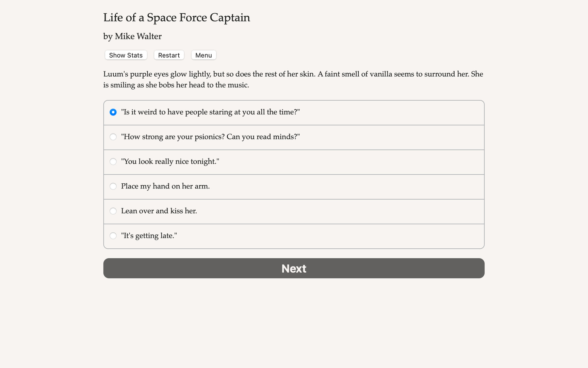Click the radio circle for "Place my hand on her arm."

[113, 186]
